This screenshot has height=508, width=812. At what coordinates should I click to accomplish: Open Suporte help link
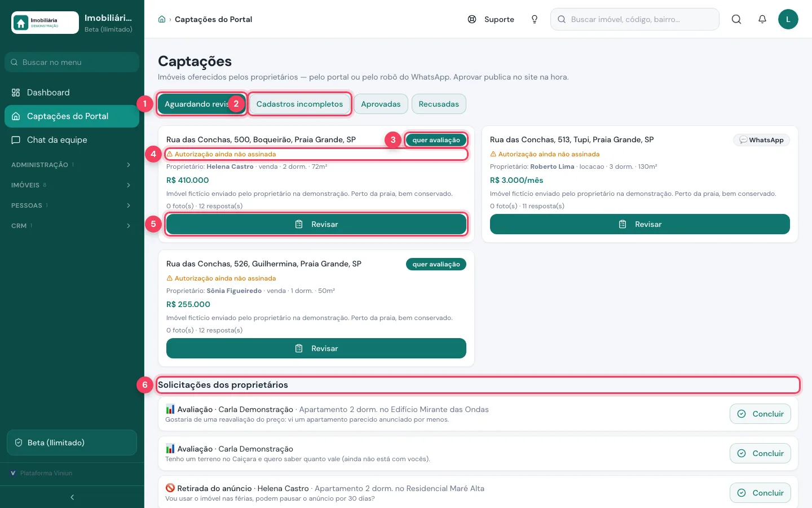[491, 19]
